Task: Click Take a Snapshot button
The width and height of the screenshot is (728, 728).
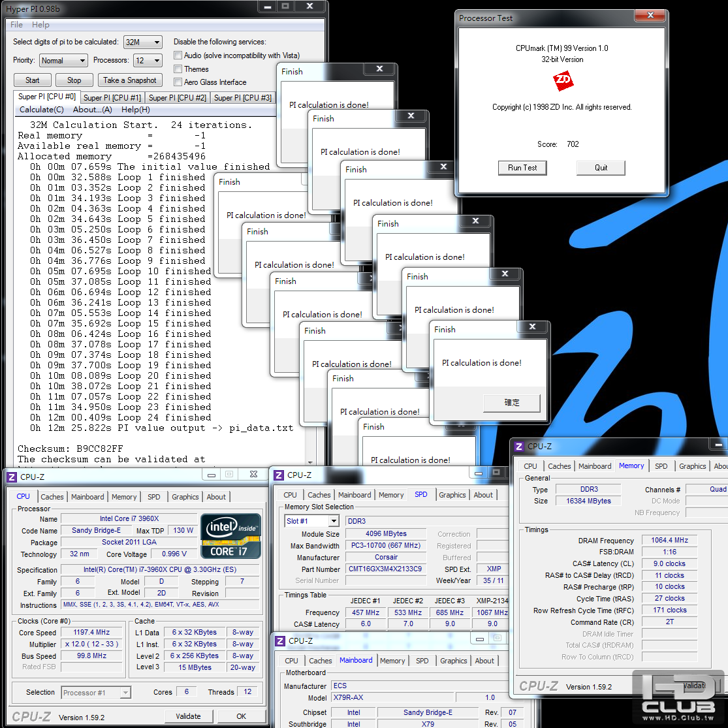Action: pos(129,80)
